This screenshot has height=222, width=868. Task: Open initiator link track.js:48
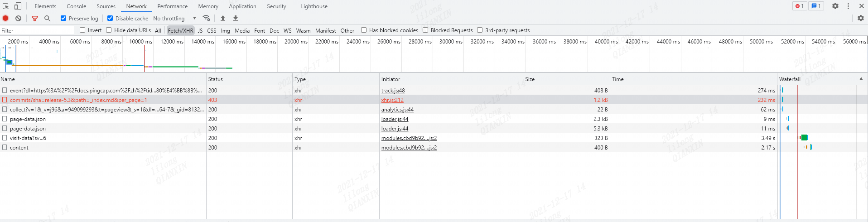393,91
